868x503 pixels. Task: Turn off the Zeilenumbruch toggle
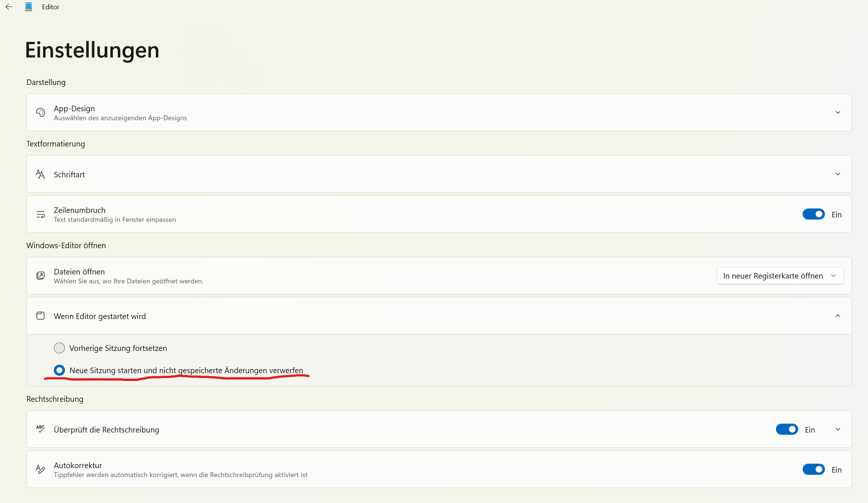[813, 214]
